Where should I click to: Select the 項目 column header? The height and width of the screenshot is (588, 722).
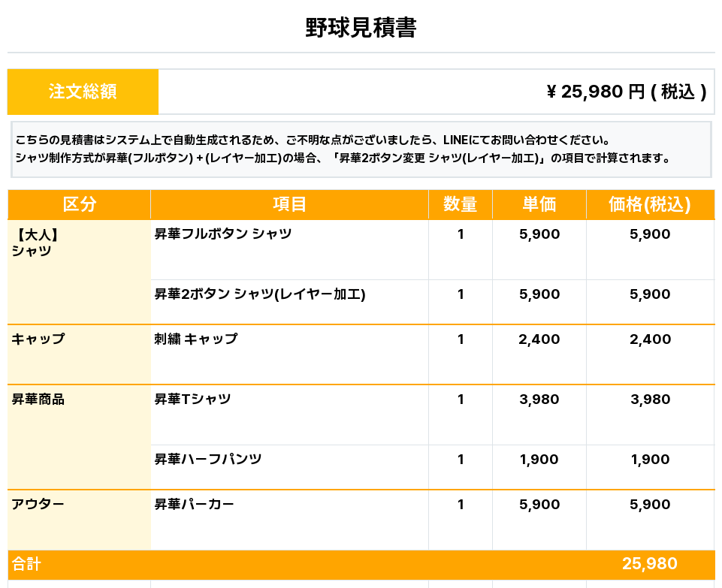290,204
